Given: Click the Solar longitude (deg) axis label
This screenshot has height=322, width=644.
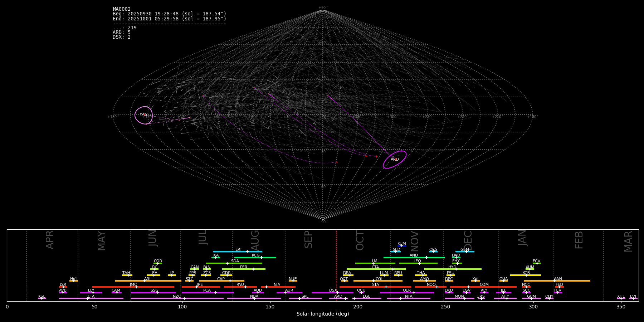Looking at the screenshot, I should (x=323, y=314).
